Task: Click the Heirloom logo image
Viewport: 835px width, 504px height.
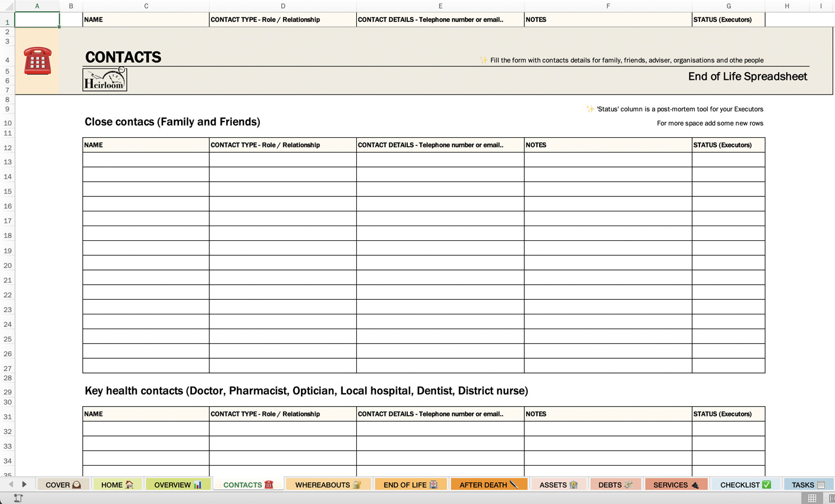Action: tap(105, 80)
